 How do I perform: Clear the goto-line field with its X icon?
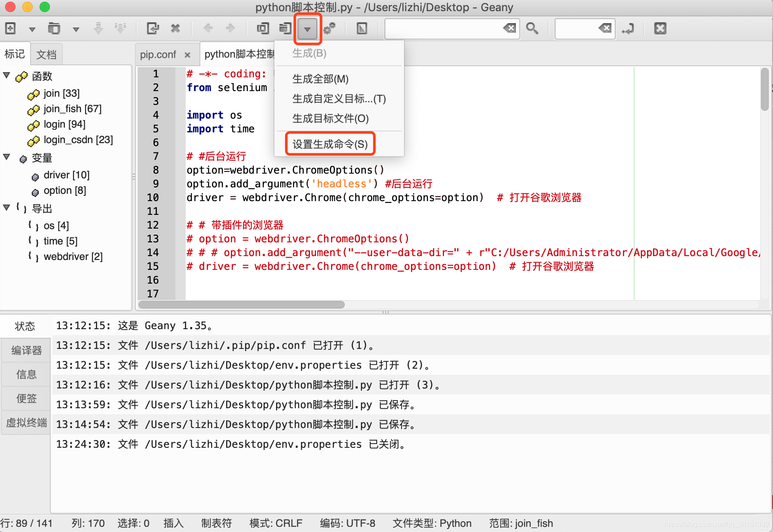(x=605, y=28)
